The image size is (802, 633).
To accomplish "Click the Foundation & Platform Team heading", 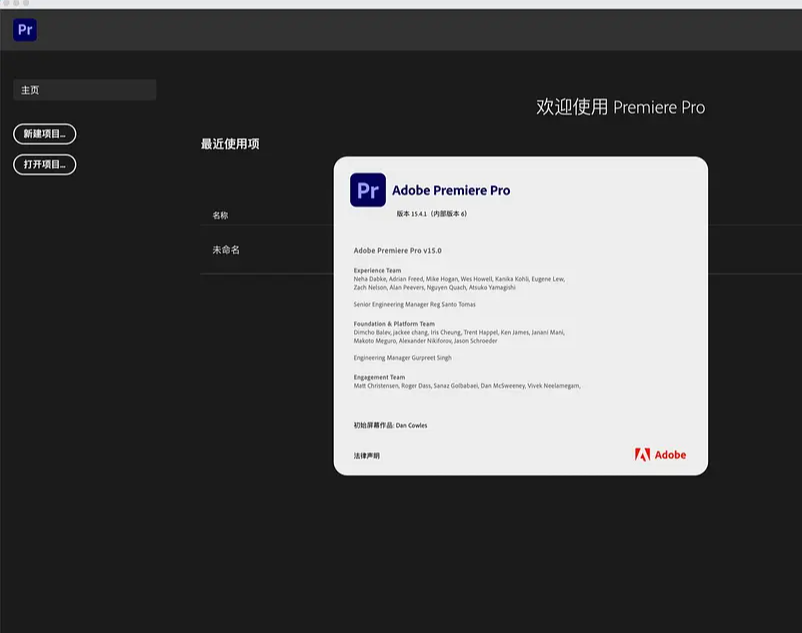I will pos(394,324).
